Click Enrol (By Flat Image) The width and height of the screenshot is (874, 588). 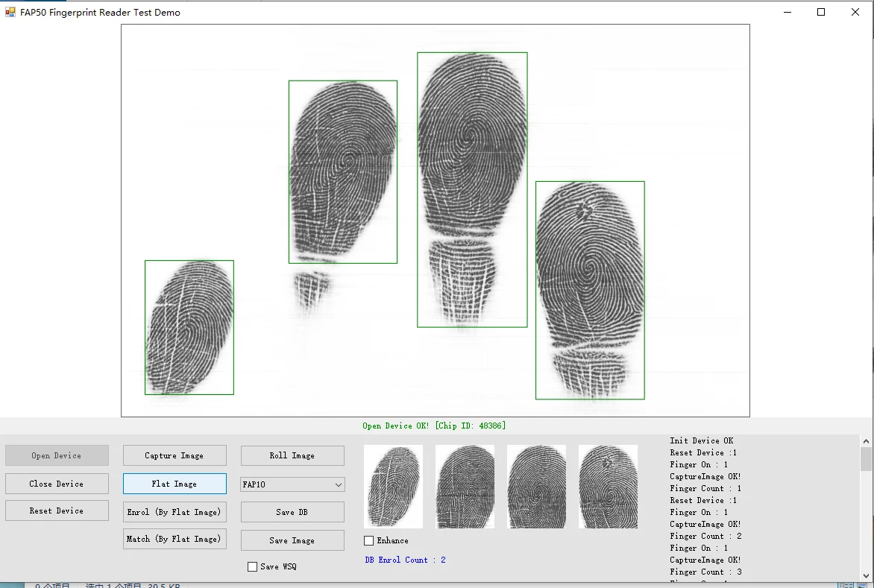tap(174, 512)
